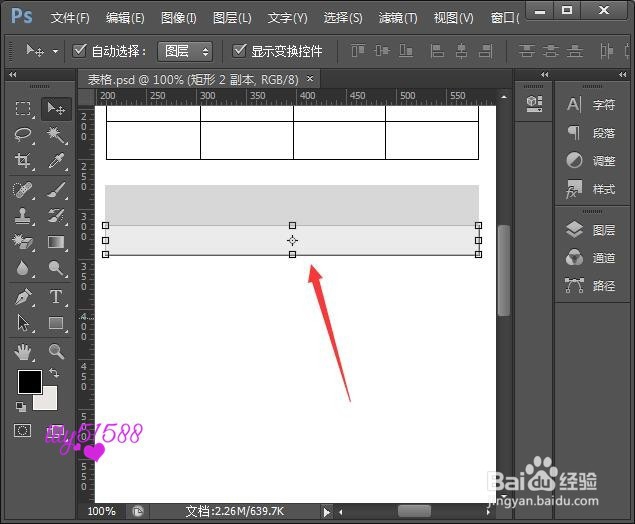Viewport: 635px width, 524px height.
Task: Open the Move tool preset picker arrow
Action: 55,51
